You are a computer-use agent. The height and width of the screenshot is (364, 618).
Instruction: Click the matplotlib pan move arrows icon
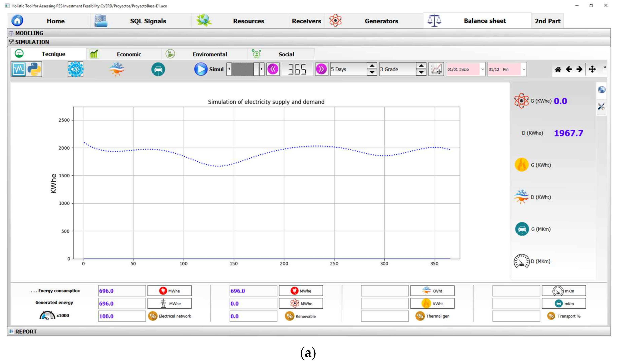click(592, 70)
